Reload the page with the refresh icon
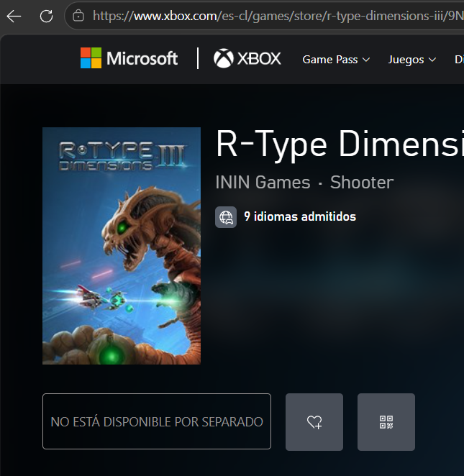 click(47, 16)
